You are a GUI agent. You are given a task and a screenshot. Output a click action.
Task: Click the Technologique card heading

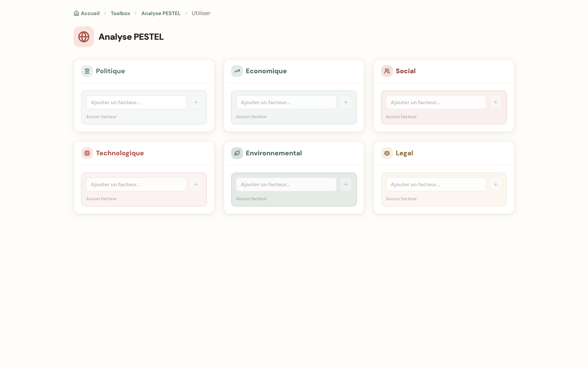coord(120,153)
